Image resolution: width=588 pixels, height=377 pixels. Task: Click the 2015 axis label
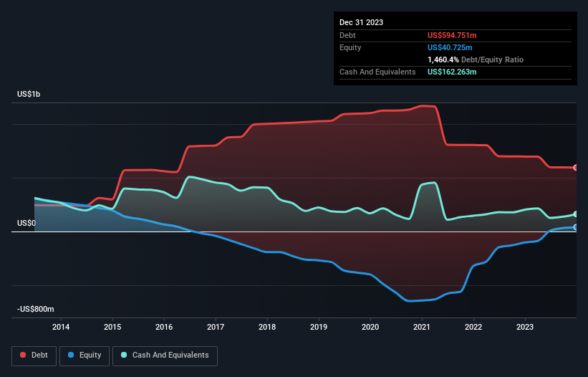coord(112,327)
